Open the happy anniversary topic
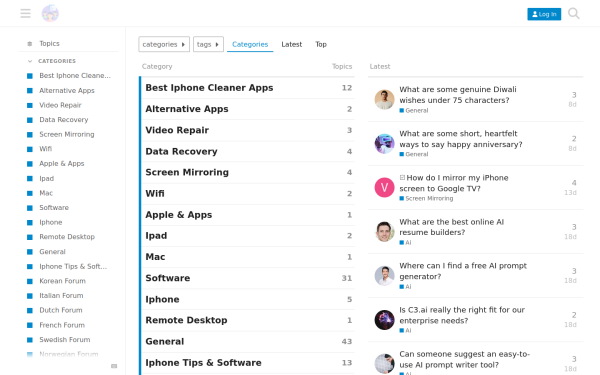The height and width of the screenshot is (375, 600). click(x=461, y=139)
